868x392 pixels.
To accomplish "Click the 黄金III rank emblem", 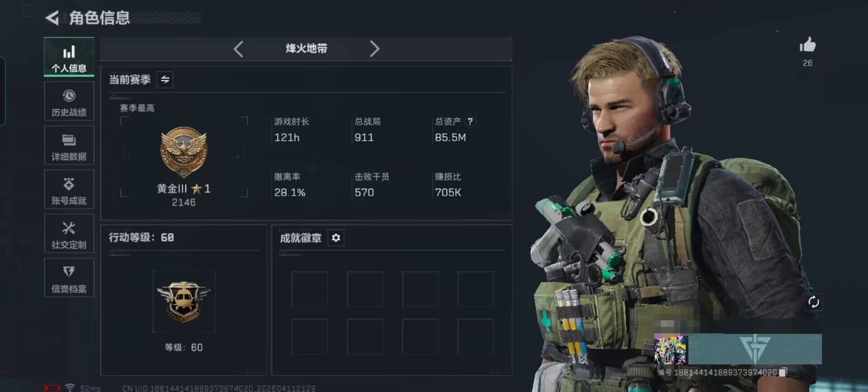I will pos(184,152).
